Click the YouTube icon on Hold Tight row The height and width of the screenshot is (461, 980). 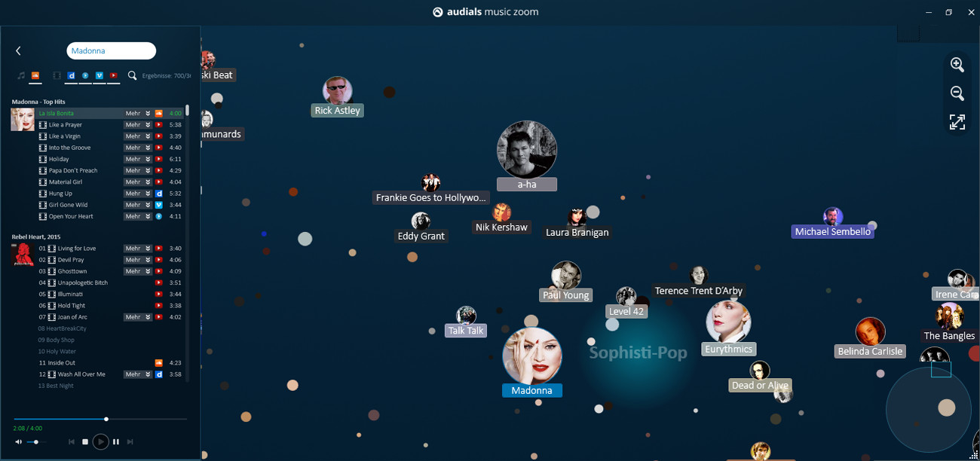click(x=158, y=306)
